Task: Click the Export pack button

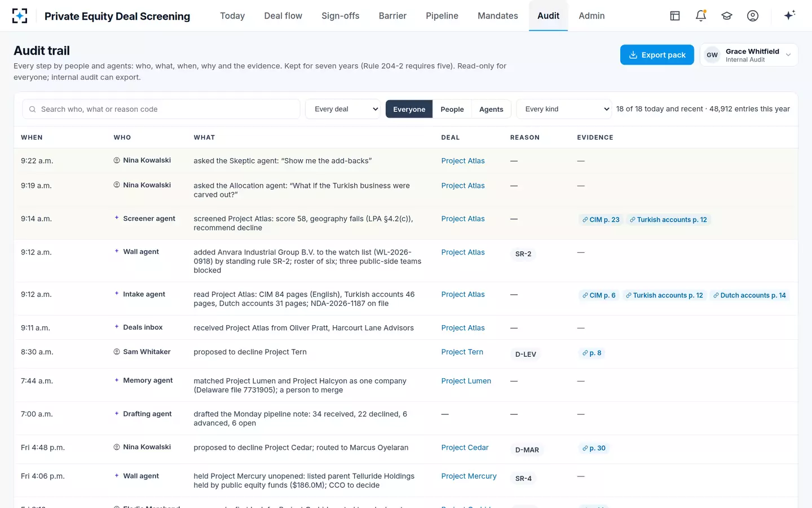Action: pyautogui.click(x=657, y=55)
